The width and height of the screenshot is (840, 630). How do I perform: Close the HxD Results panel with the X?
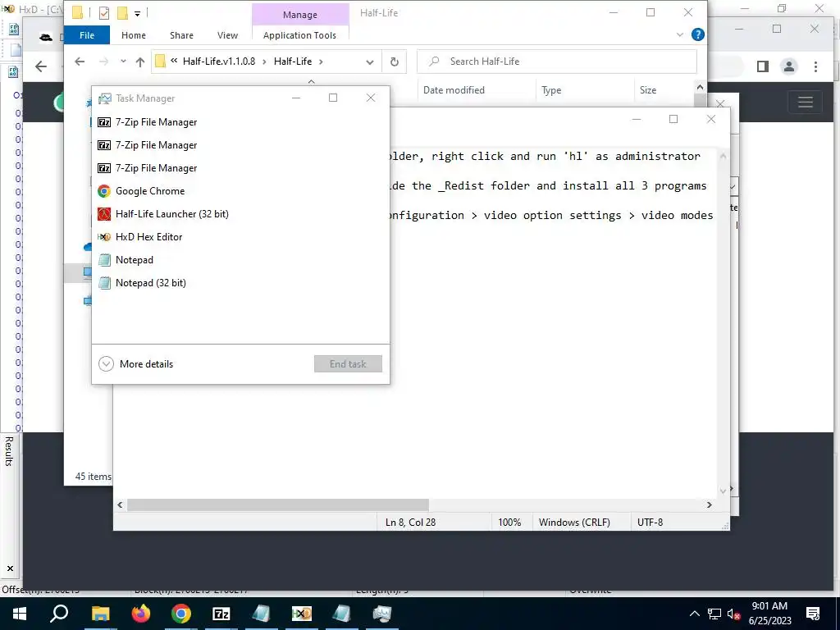tap(10, 568)
